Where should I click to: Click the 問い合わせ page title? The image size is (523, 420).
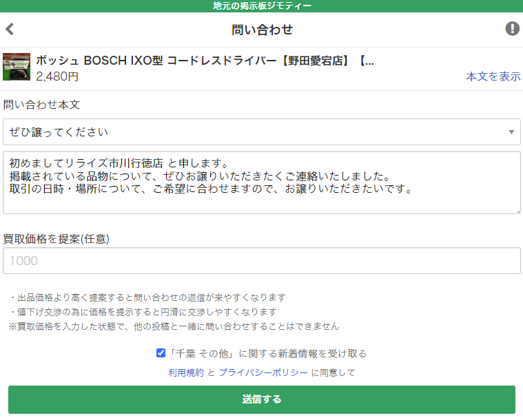click(262, 29)
